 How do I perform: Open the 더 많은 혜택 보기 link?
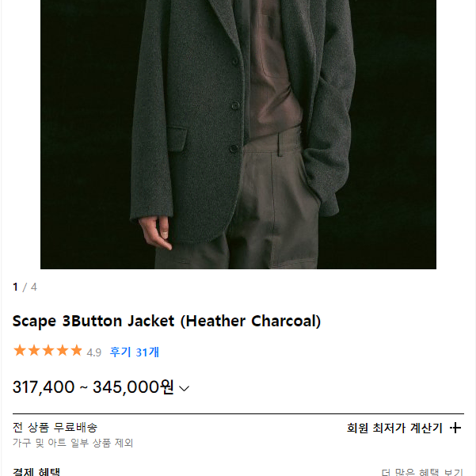point(422,472)
